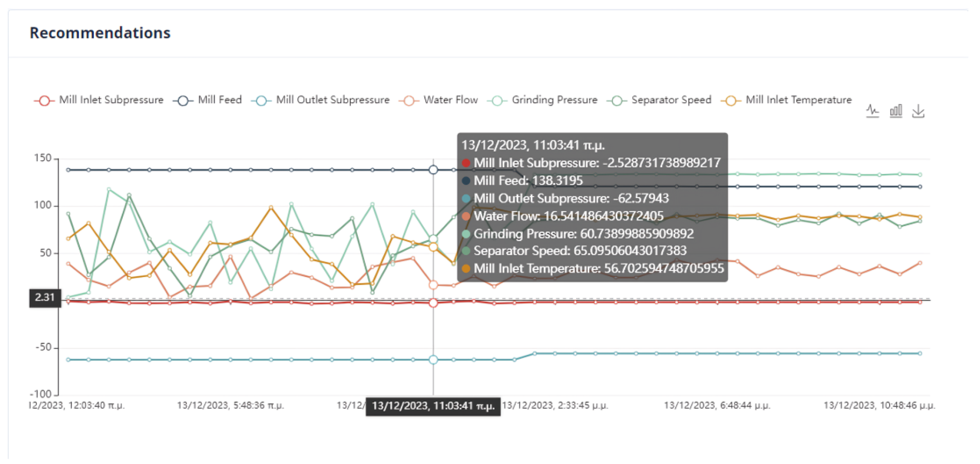Click the highlighted Mill Outlet Subpressure point
The width and height of the screenshot is (980, 464).
coord(433,359)
